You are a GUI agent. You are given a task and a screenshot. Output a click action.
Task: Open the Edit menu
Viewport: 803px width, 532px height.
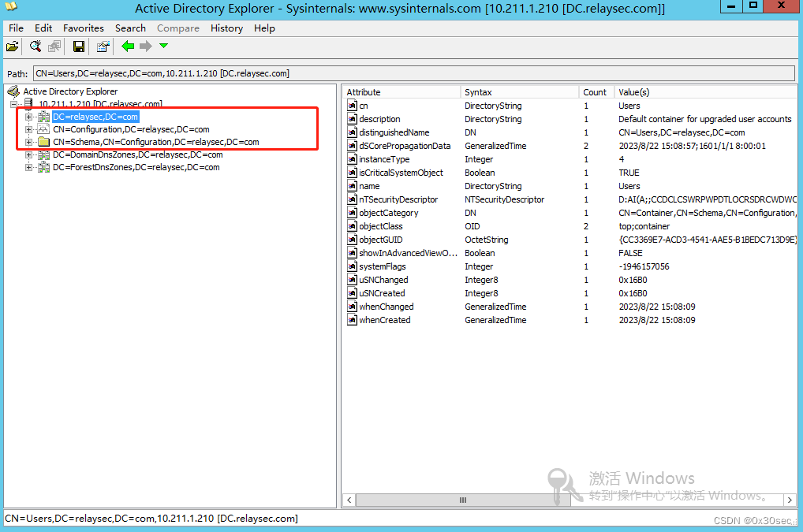(43, 28)
